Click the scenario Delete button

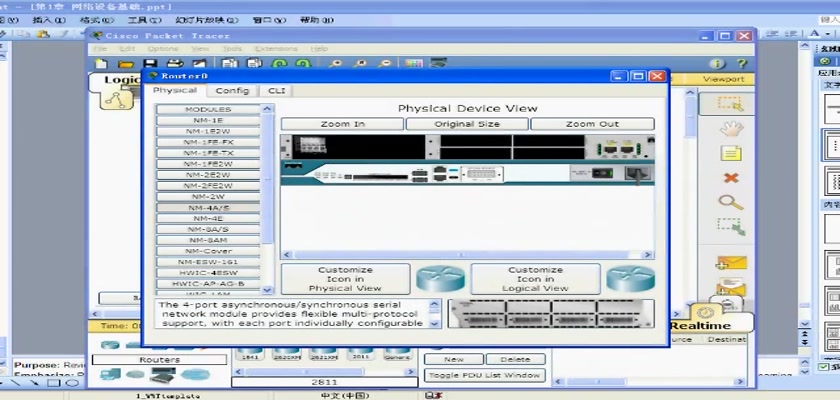tap(515, 359)
